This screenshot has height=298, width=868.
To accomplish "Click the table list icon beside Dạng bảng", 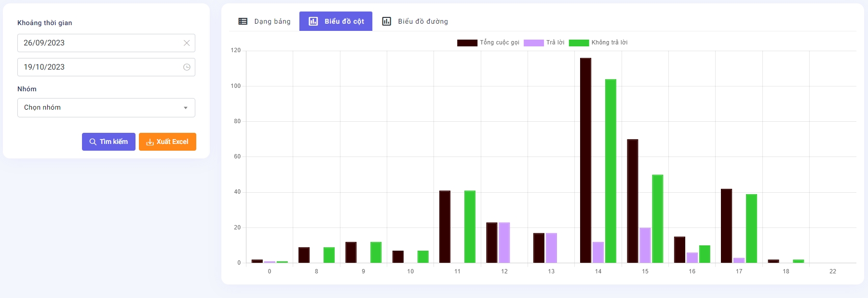I will point(243,21).
